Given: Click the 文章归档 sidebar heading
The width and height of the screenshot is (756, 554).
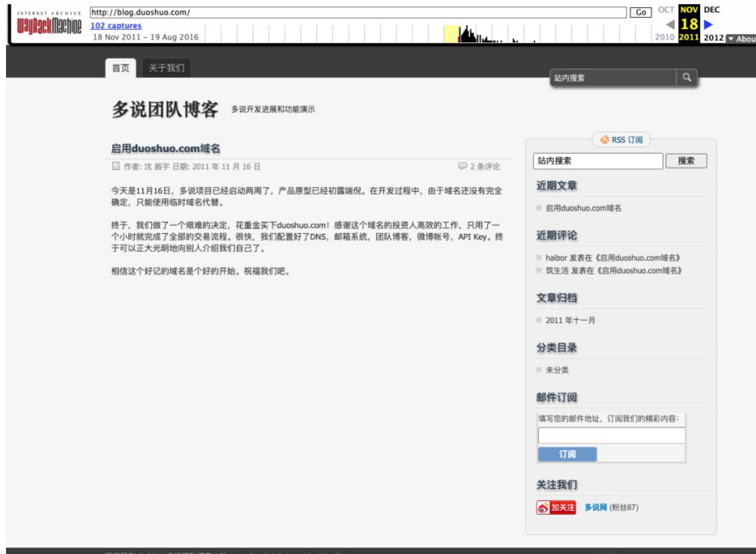Looking at the screenshot, I should (557, 298).
